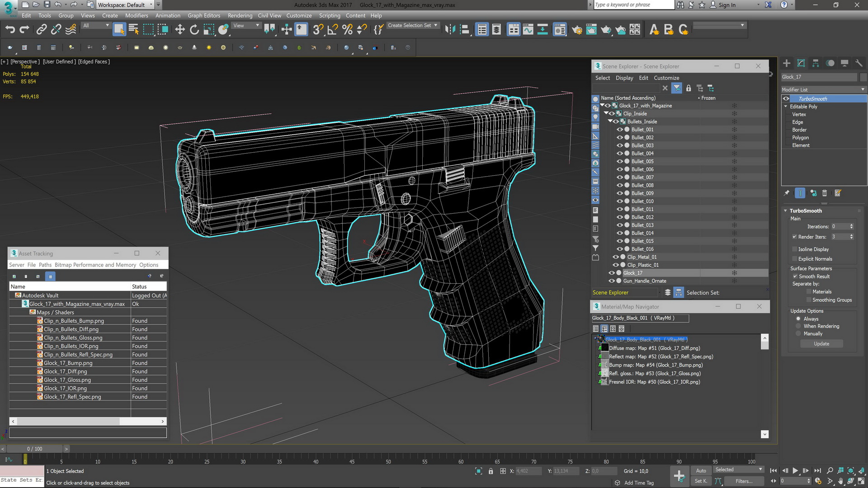This screenshot has width=868, height=488.
Task: Toggle visibility eye of Bullet_001
Action: click(x=620, y=130)
